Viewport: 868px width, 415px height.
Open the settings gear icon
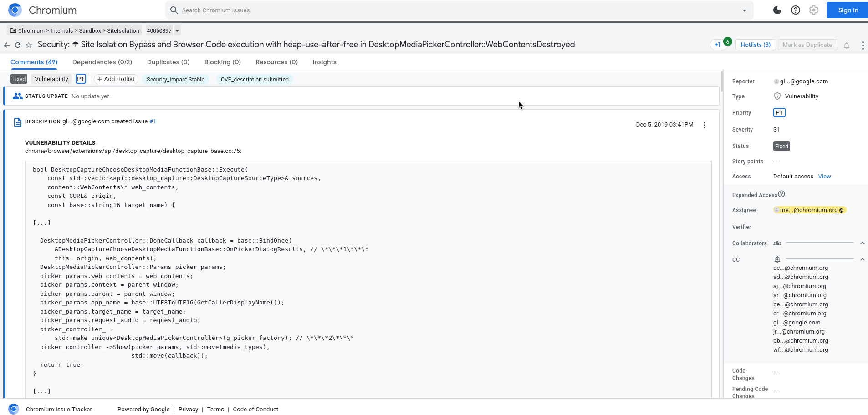[x=814, y=10]
